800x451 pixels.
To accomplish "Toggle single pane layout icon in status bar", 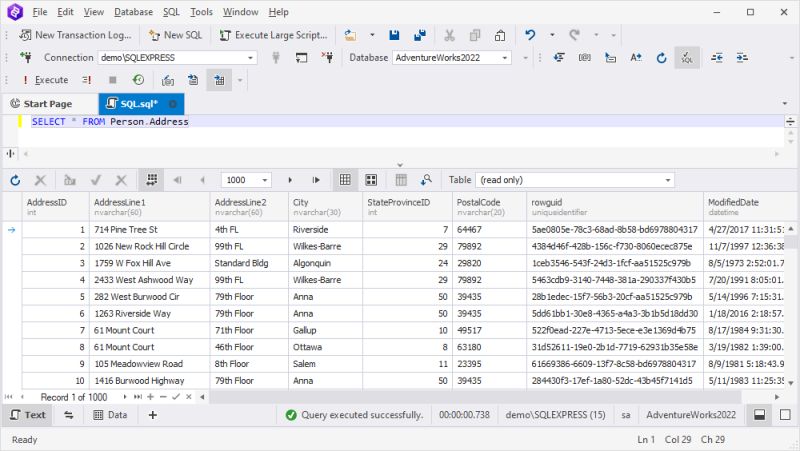I will (785, 415).
